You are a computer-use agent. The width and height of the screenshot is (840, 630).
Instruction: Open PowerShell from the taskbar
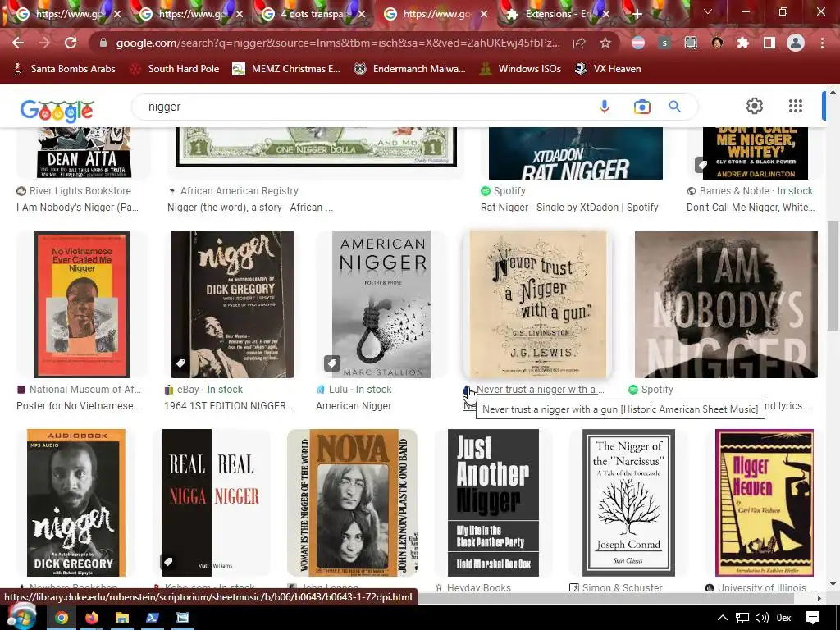pyautogui.click(x=152, y=618)
